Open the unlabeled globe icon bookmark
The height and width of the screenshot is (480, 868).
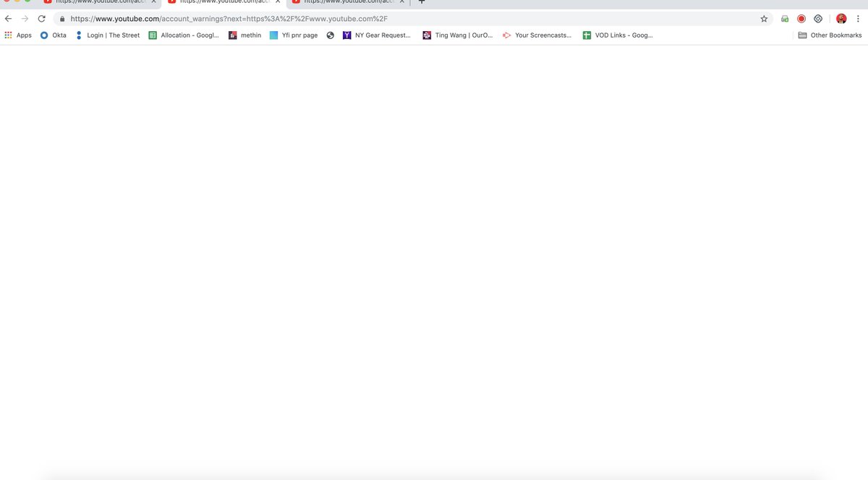point(331,35)
